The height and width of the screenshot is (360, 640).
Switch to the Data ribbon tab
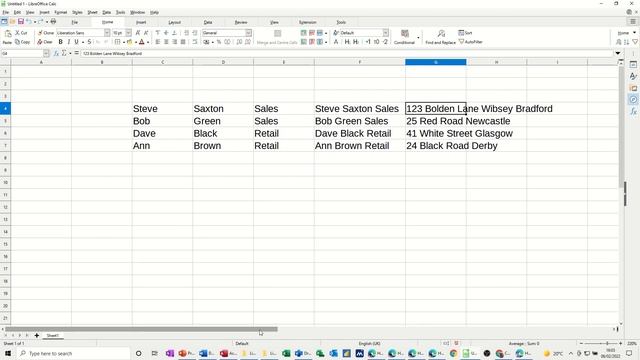coord(208,22)
